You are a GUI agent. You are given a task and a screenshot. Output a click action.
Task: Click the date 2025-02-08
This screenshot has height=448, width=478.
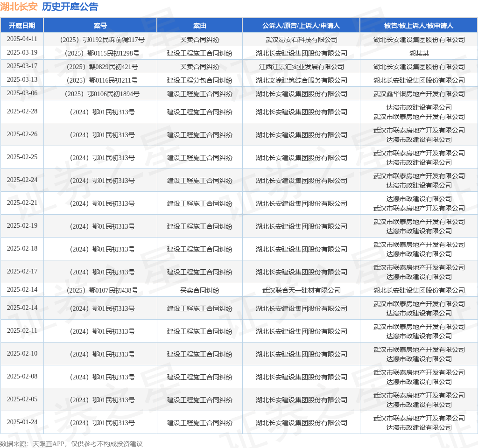22,377
